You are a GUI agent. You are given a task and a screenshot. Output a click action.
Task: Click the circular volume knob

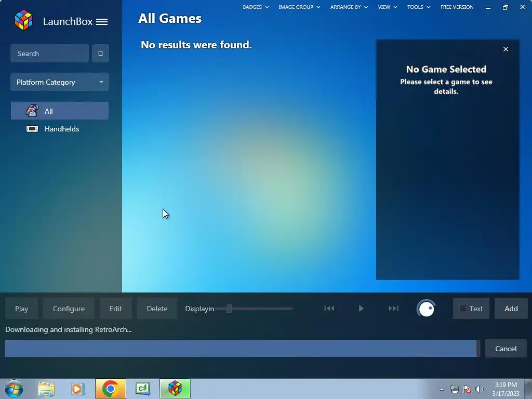pos(426,309)
